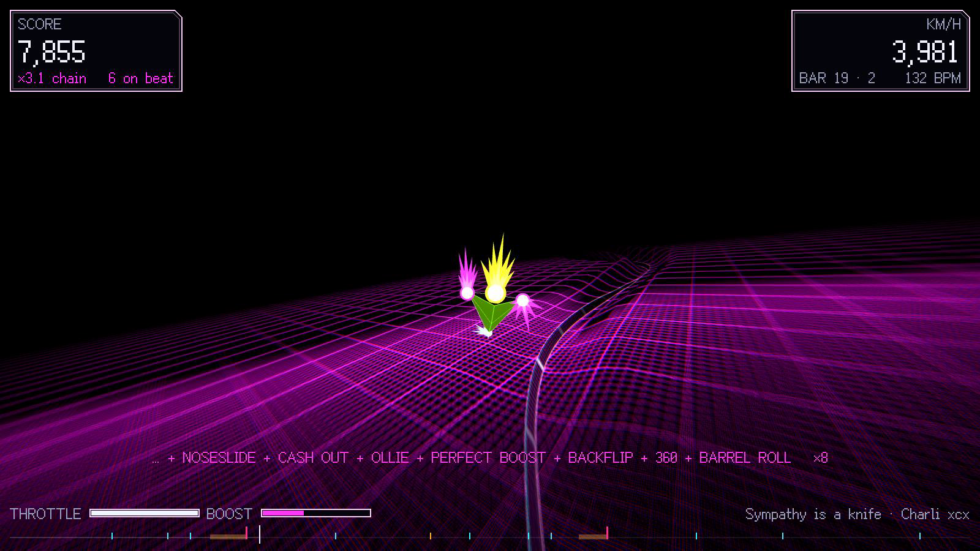980x551 pixels.
Task: Click the 6 on beat counter
Action: pyautogui.click(x=141, y=78)
